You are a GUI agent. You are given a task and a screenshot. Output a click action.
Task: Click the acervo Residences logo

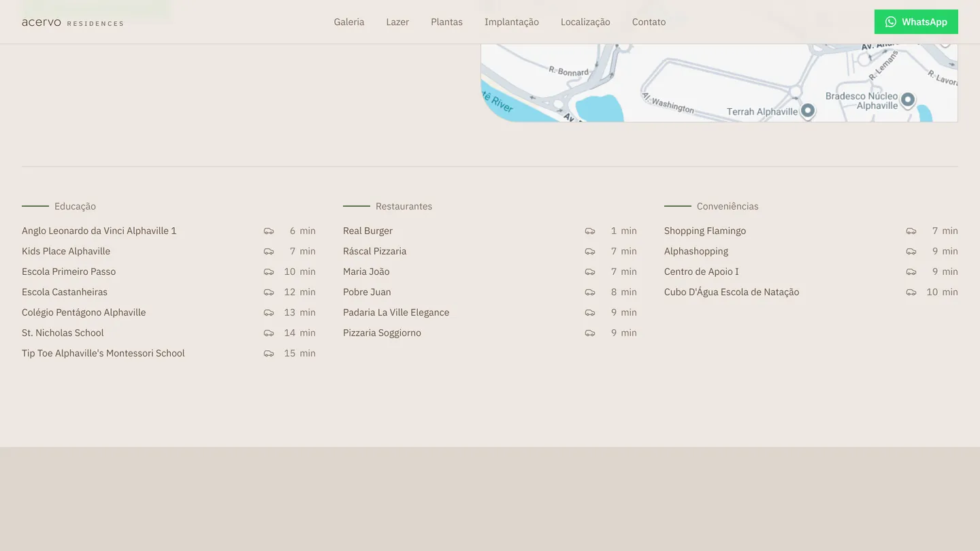73,22
